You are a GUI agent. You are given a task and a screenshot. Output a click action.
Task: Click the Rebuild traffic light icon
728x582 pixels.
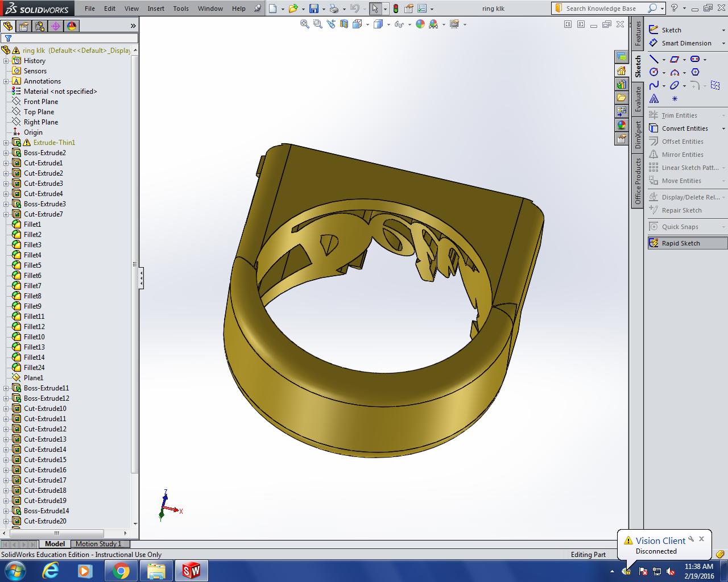coord(396,9)
